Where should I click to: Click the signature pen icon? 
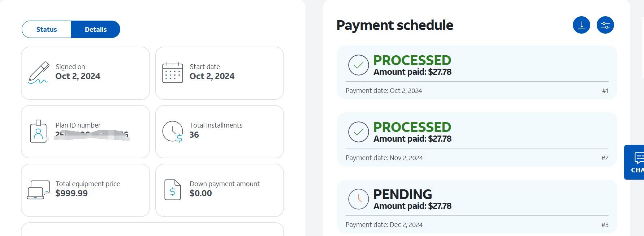pyautogui.click(x=38, y=73)
